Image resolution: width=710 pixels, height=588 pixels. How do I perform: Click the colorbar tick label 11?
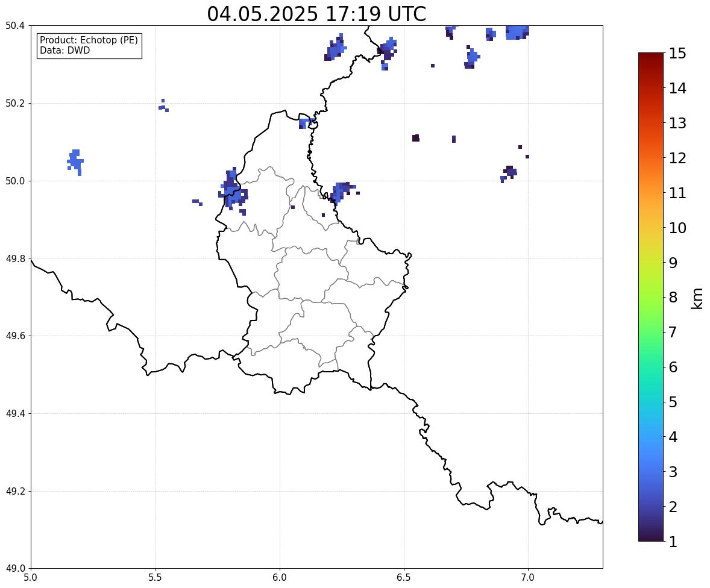point(677,193)
